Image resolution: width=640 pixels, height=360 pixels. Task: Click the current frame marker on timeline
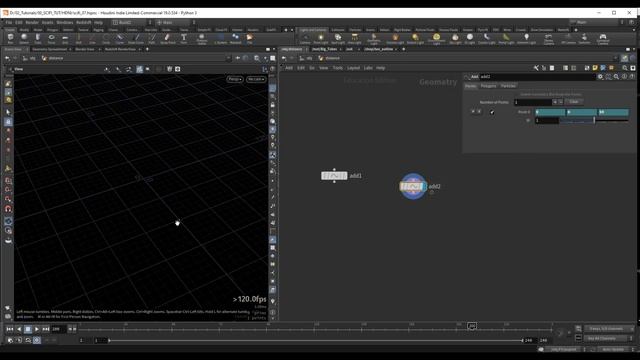tap(472, 326)
